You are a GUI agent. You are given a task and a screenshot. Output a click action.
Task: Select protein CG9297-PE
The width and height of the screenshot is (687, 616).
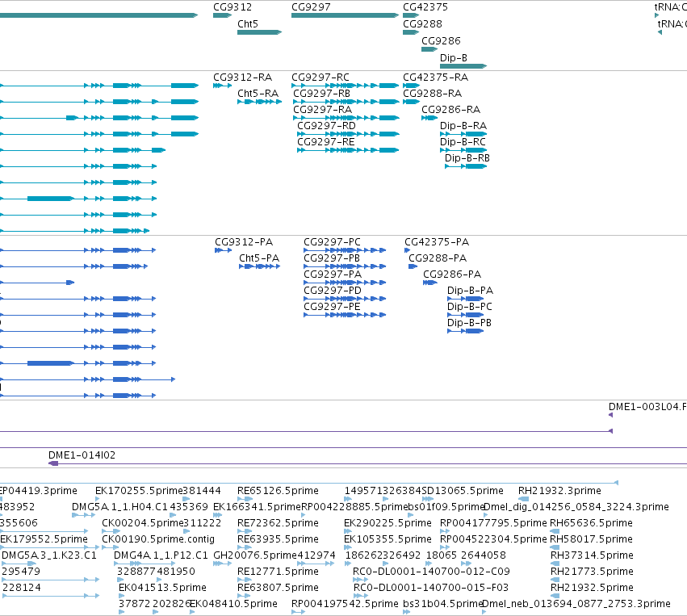point(345,315)
